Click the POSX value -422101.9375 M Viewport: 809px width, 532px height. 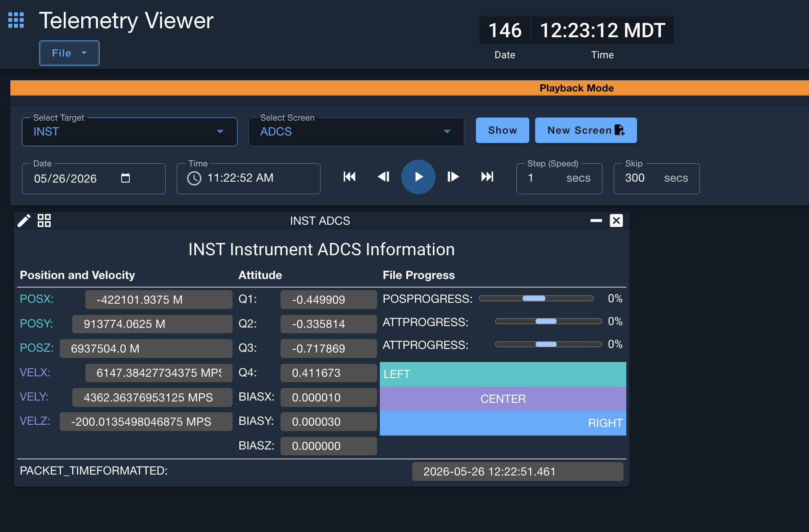pyautogui.click(x=159, y=300)
